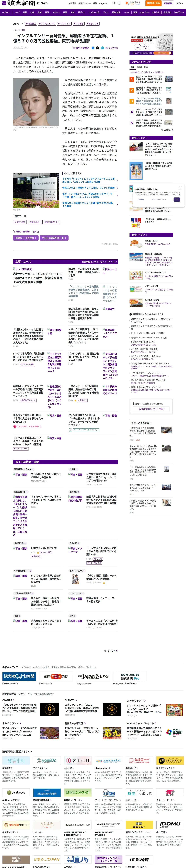
Task: Open the 食のコラム category chevron
Action: pos(20,543)
